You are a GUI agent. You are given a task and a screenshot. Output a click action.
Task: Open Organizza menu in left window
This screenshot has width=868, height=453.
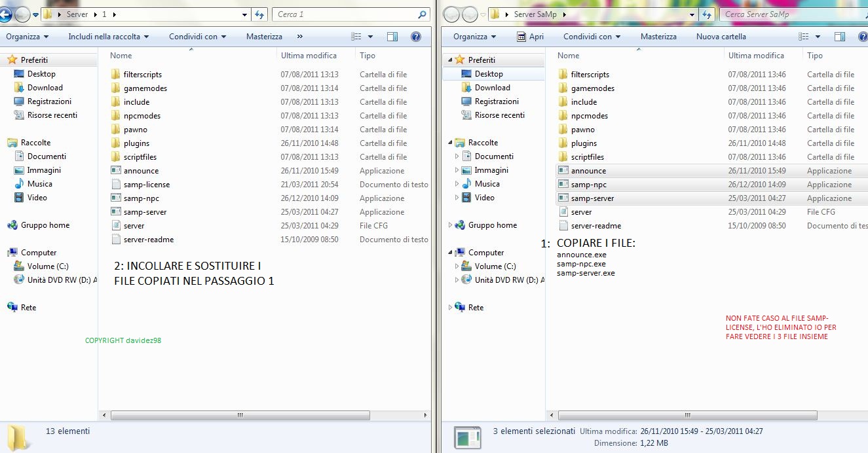point(26,37)
